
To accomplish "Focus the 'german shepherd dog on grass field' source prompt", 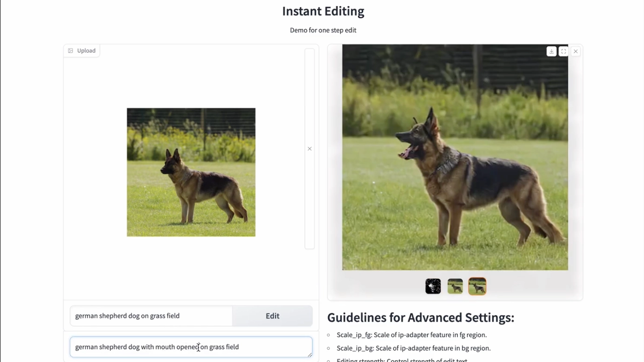I will [151, 316].
